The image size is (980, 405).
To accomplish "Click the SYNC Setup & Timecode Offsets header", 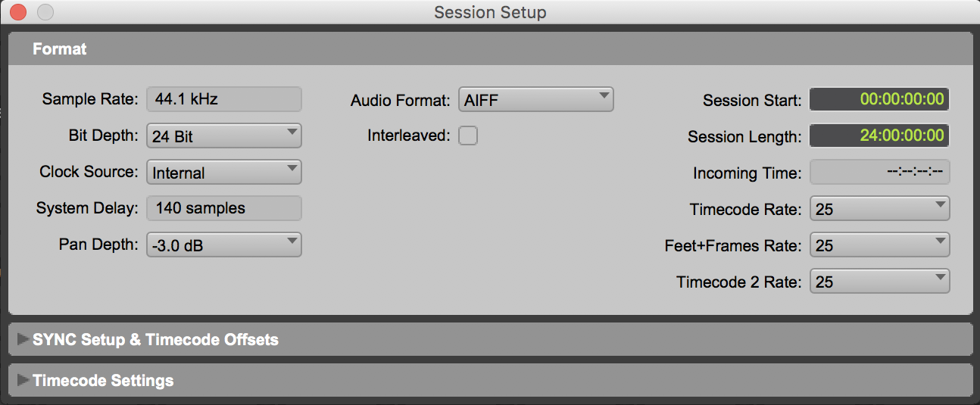I will [x=155, y=340].
